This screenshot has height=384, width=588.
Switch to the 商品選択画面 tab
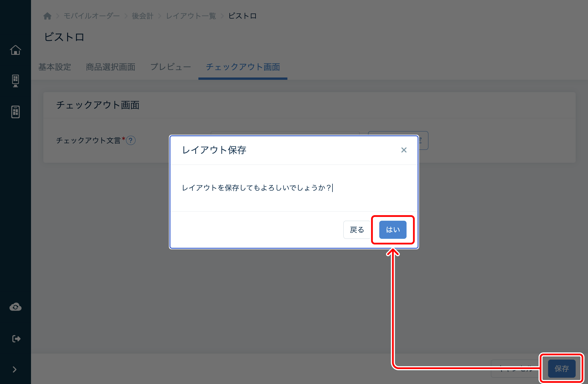pyautogui.click(x=111, y=67)
